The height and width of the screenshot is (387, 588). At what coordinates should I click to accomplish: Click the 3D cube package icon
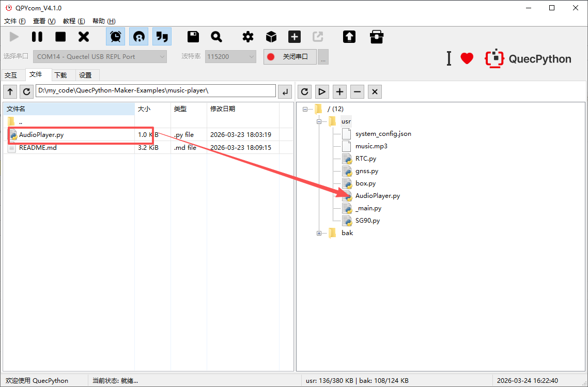pyautogui.click(x=271, y=37)
